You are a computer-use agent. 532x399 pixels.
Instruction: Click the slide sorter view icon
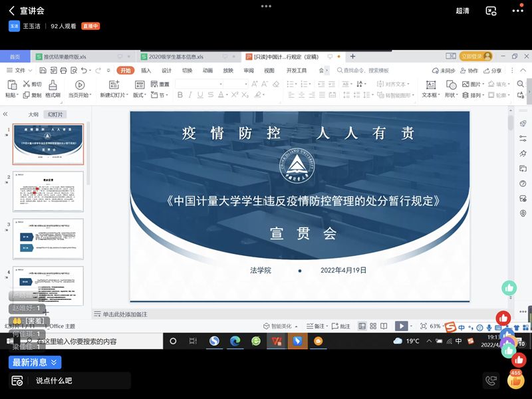pos(373,326)
